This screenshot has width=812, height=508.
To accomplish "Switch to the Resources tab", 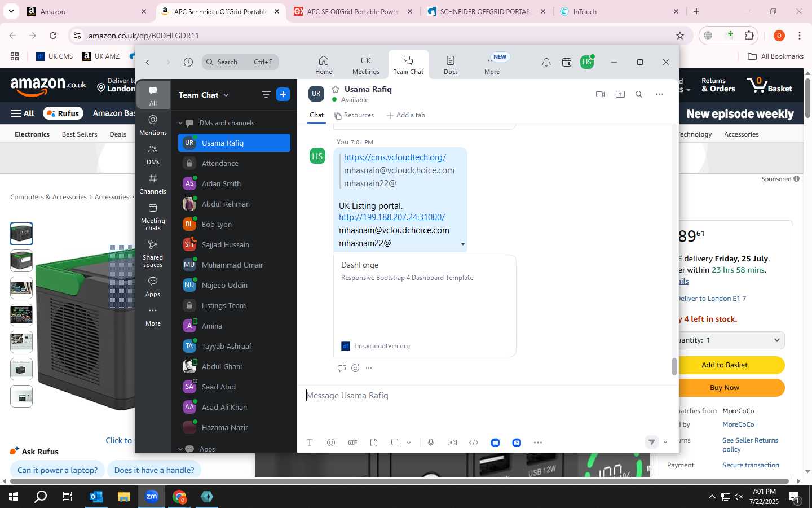I will [x=354, y=115].
